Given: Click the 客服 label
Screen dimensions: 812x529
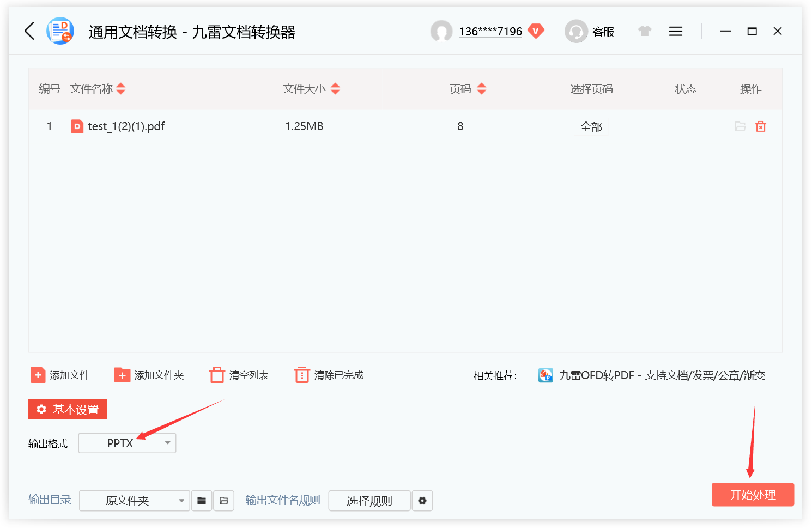Looking at the screenshot, I should [603, 32].
